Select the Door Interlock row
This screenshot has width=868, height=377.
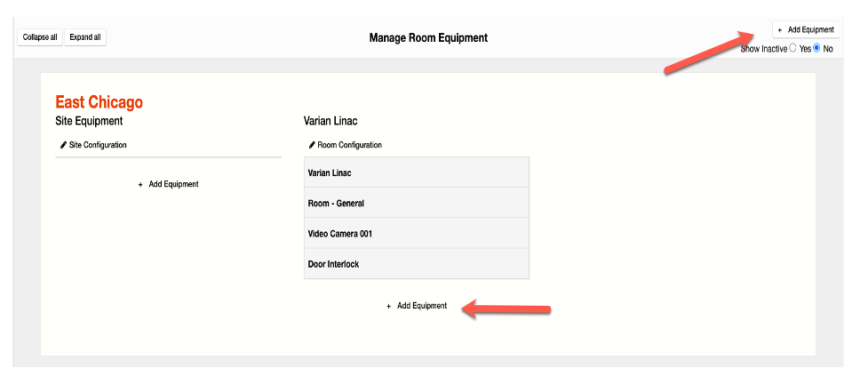[416, 264]
